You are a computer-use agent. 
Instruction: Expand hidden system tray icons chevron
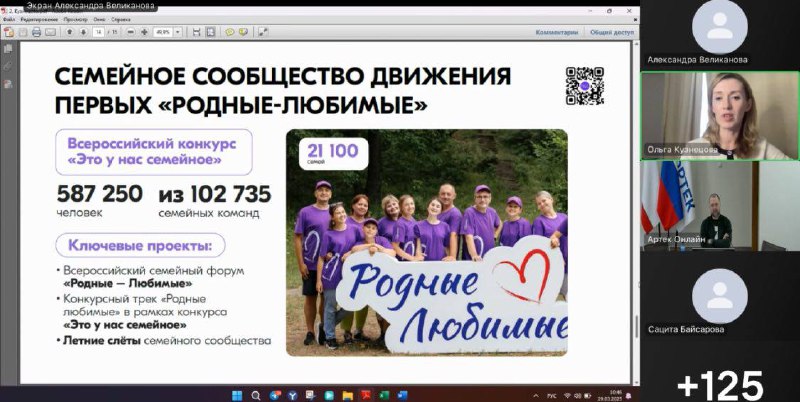pyautogui.click(x=536, y=395)
